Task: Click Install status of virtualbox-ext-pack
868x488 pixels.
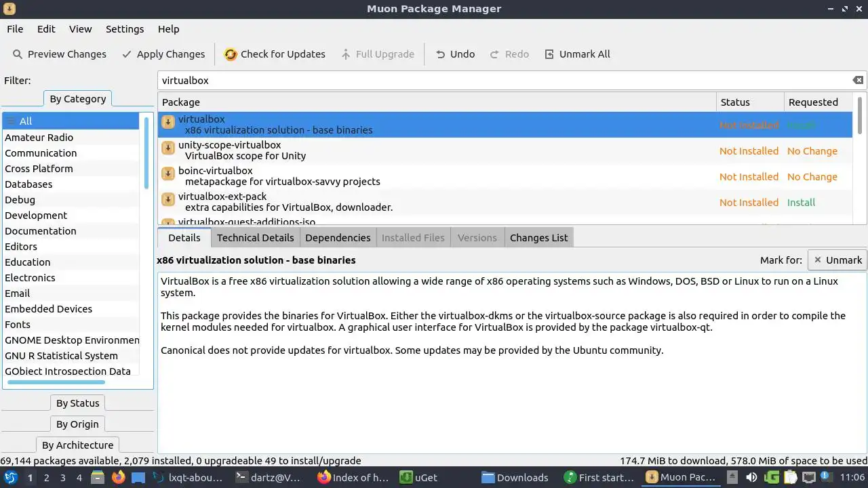Action: tap(801, 203)
